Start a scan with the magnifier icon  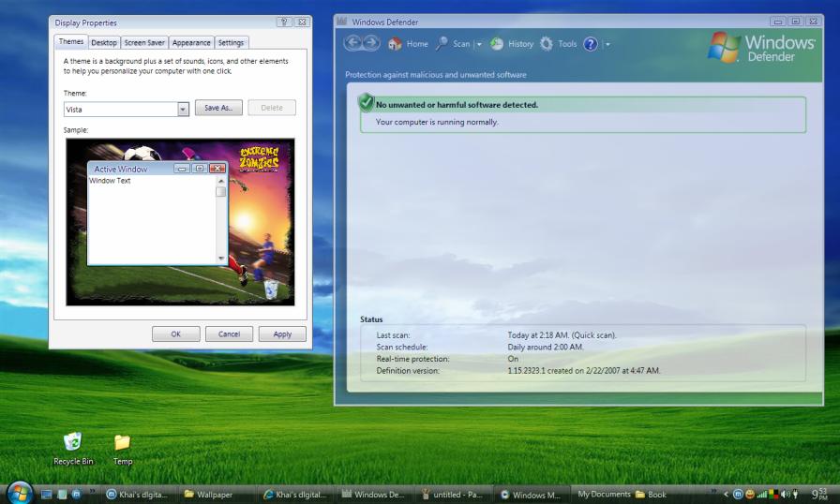[442, 44]
